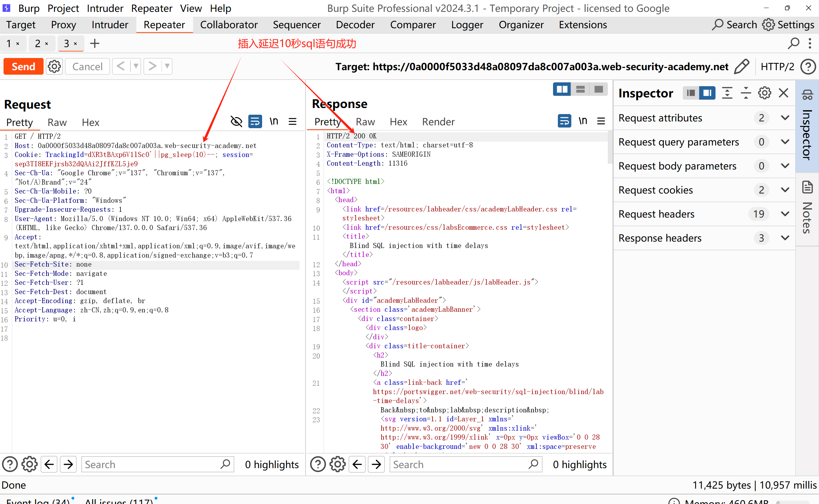Screen dimensions: 819x504
Task: Expand Request headers section
Action: [785, 214]
